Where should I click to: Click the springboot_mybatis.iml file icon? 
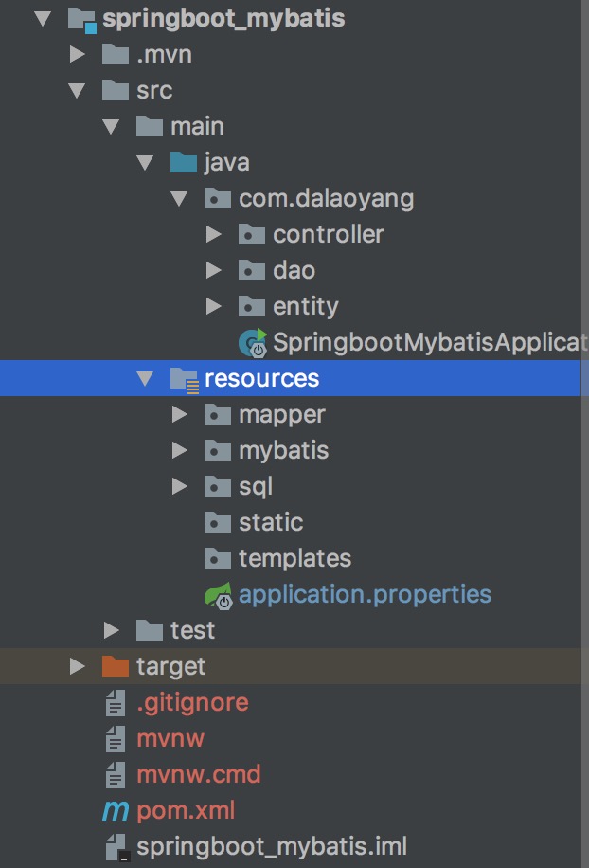(117, 847)
